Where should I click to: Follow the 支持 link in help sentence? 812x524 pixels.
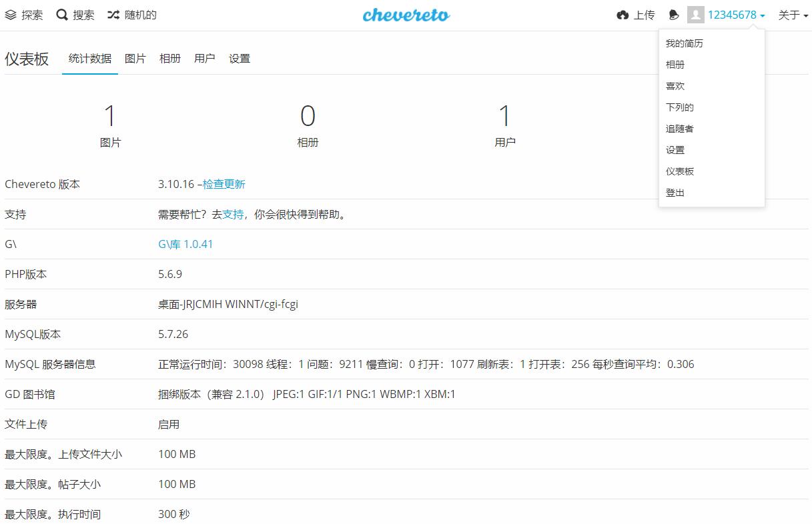pos(233,214)
